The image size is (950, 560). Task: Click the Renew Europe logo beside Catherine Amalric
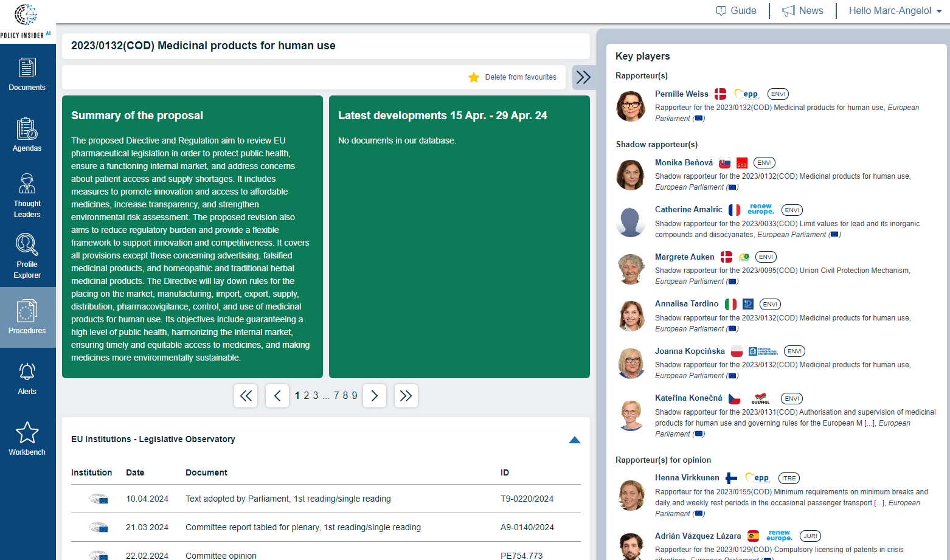[x=761, y=209]
